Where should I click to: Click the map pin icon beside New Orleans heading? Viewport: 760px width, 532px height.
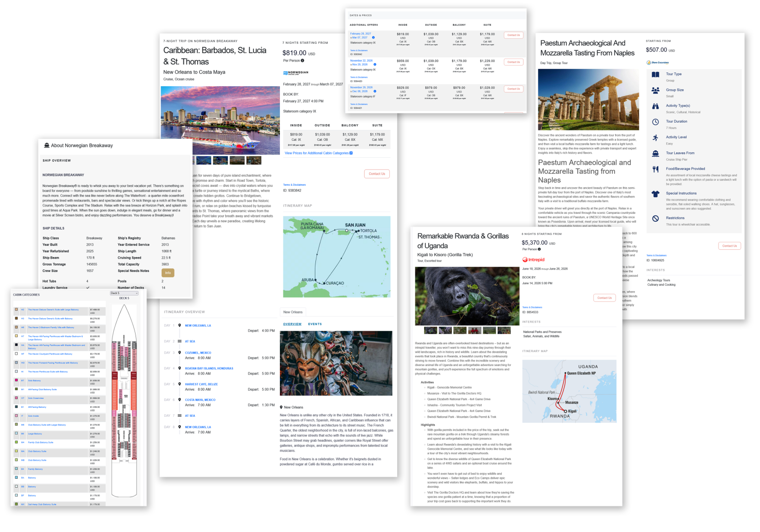click(x=281, y=407)
